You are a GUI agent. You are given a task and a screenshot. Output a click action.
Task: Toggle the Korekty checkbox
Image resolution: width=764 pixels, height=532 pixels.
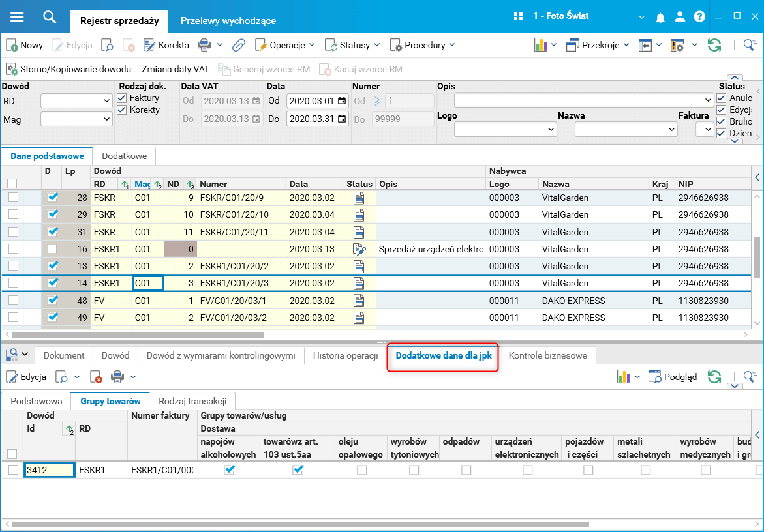pos(122,110)
